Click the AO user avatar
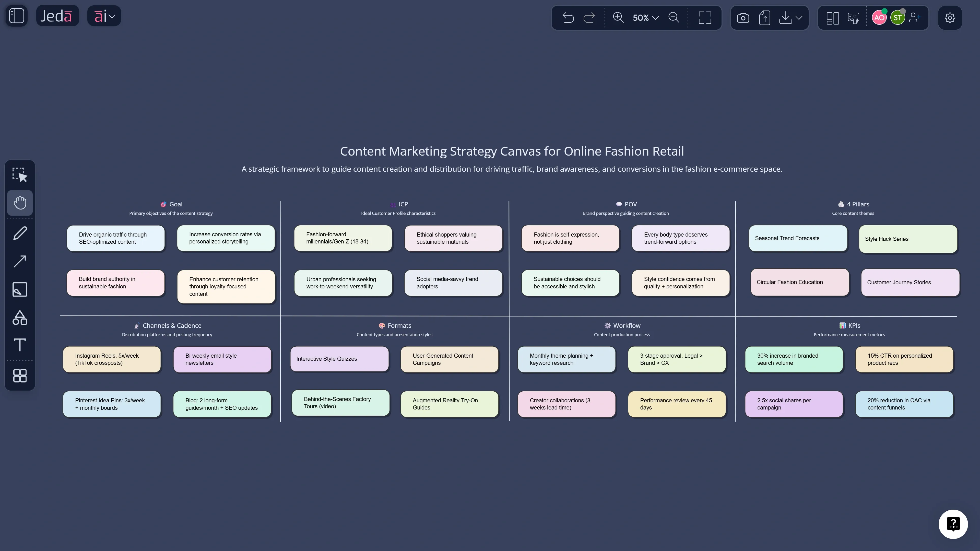 (879, 18)
